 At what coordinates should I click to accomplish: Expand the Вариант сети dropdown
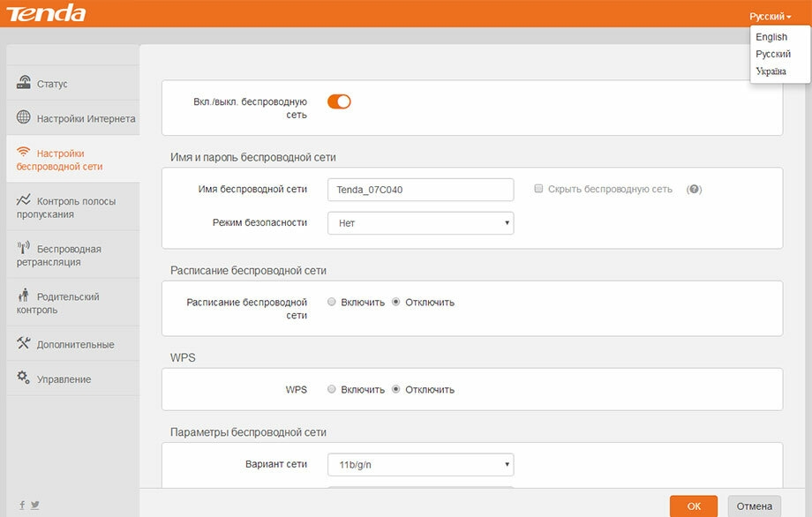click(x=421, y=463)
